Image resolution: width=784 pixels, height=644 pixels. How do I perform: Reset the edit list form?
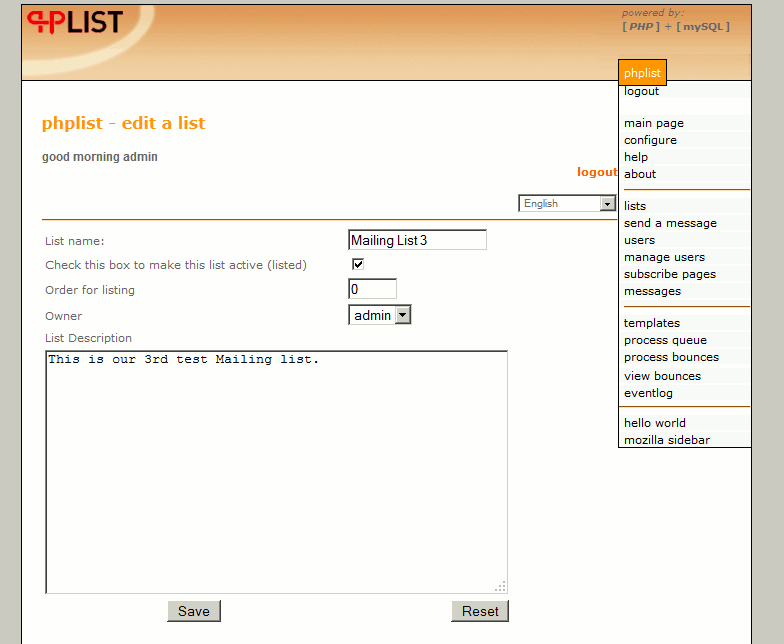pos(480,611)
